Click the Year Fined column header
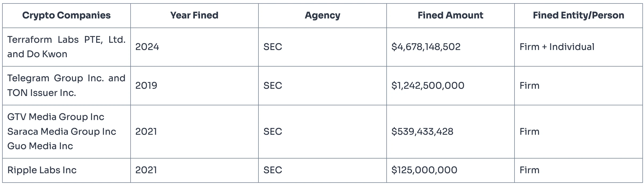The height and width of the screenshot is (185, 644). click(194, 16)
